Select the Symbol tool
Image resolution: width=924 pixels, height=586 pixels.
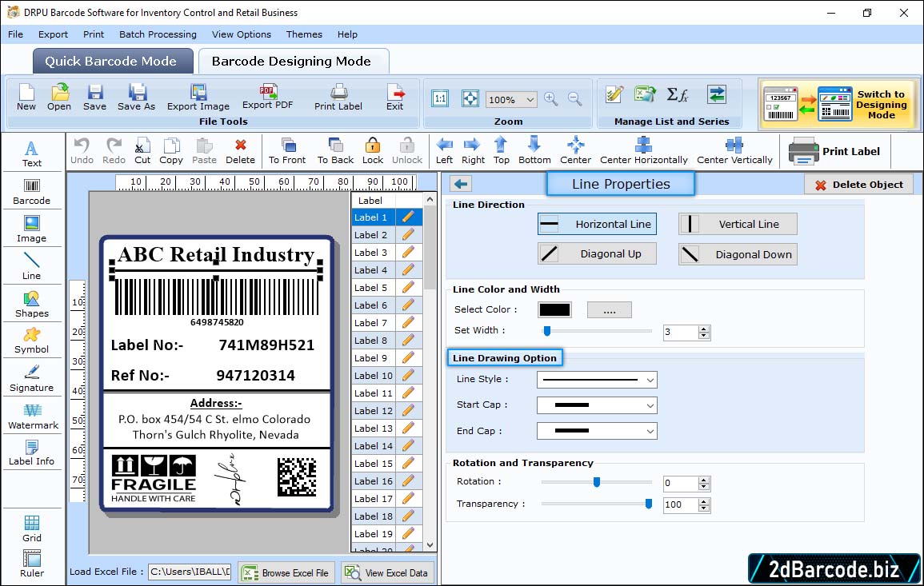[x=32, y=341]
